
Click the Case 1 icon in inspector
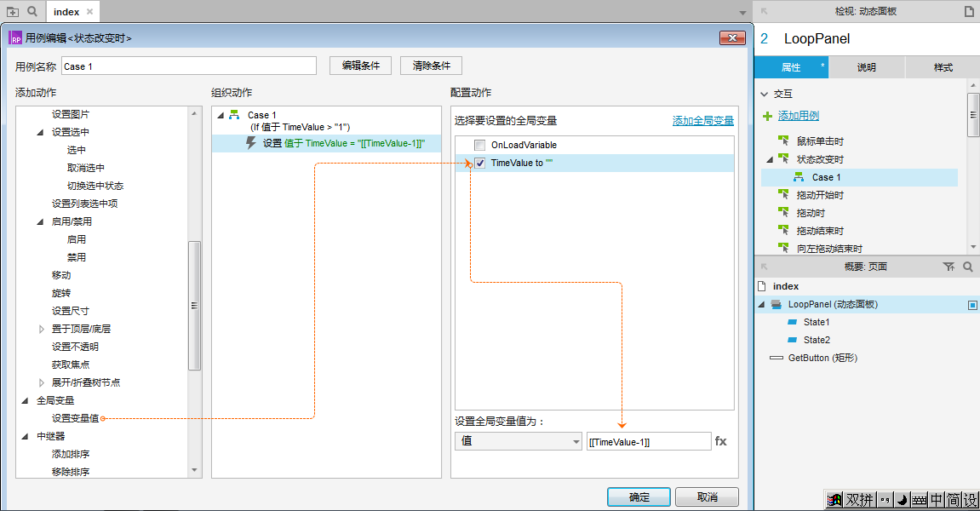point(799,177)
